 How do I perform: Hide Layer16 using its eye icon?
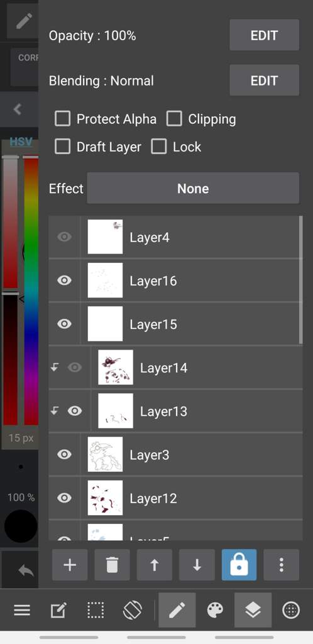(x=64, y=280)
